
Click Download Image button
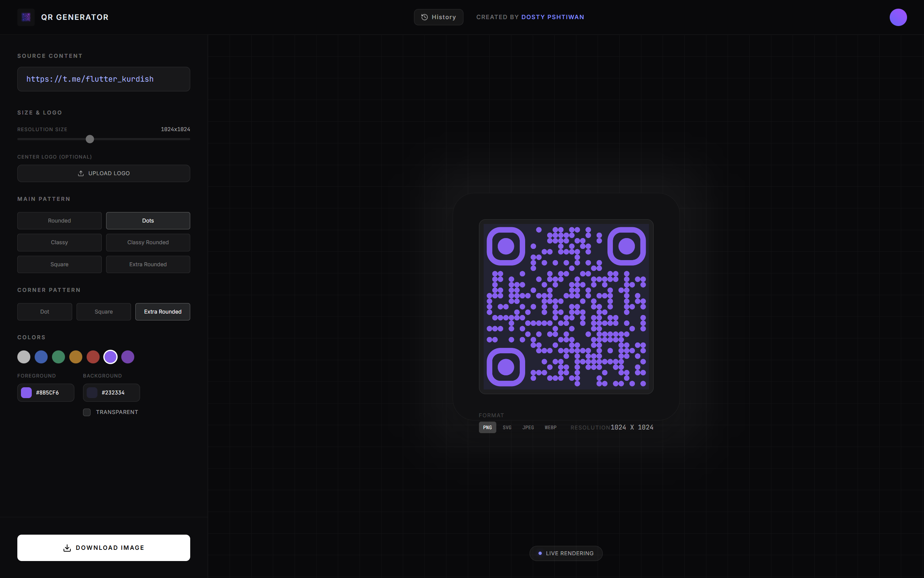pyautogui.click(x=104, y=548)
